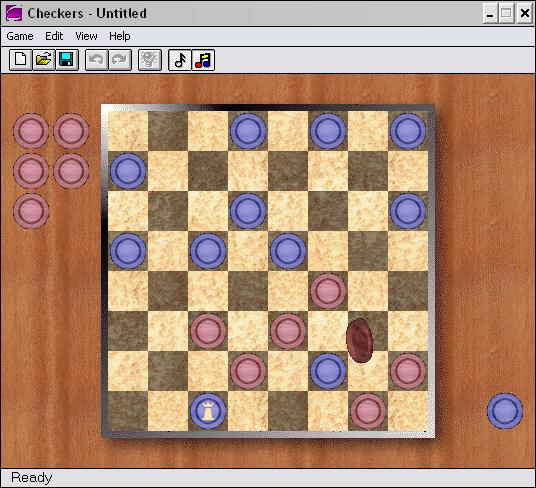Close the Checkers window
The image size is (536, 488).
point(525,14)
